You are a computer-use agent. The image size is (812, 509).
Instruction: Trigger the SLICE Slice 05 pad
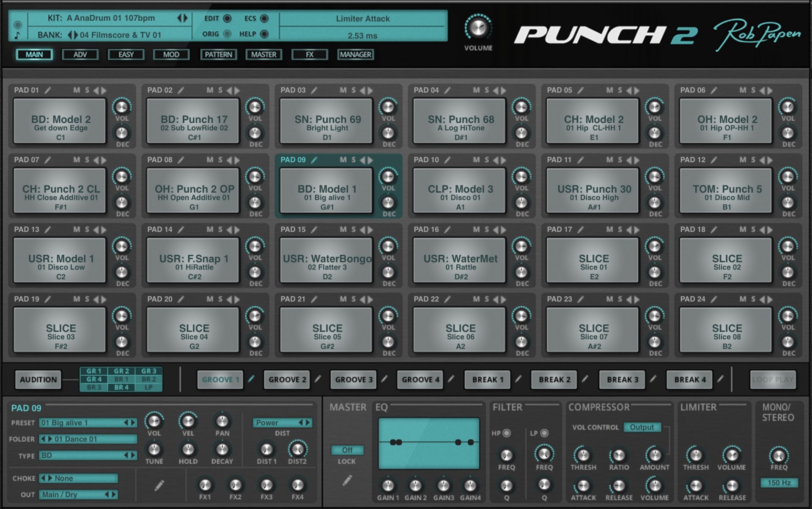[326, 330]
